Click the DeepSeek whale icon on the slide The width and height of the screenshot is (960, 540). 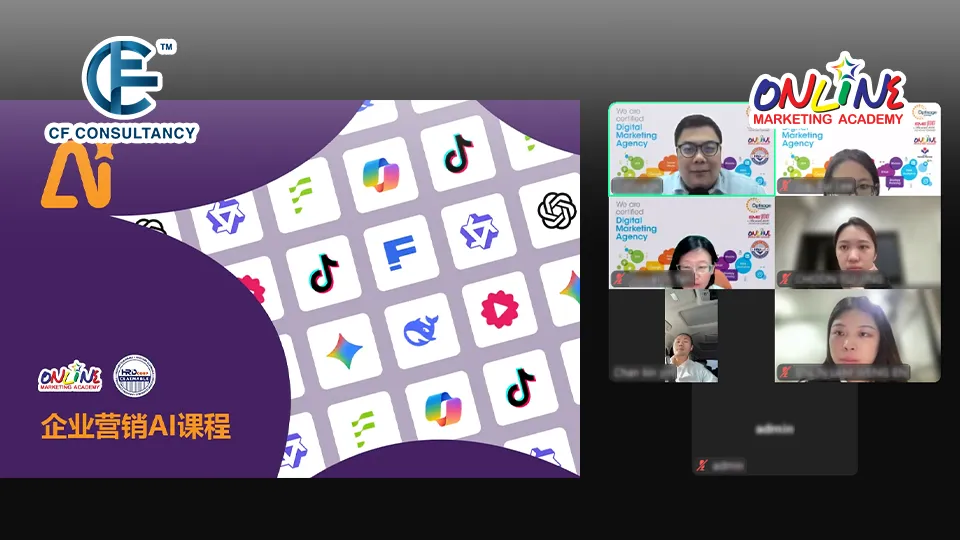pyautogui.click(x=420, y=329)
